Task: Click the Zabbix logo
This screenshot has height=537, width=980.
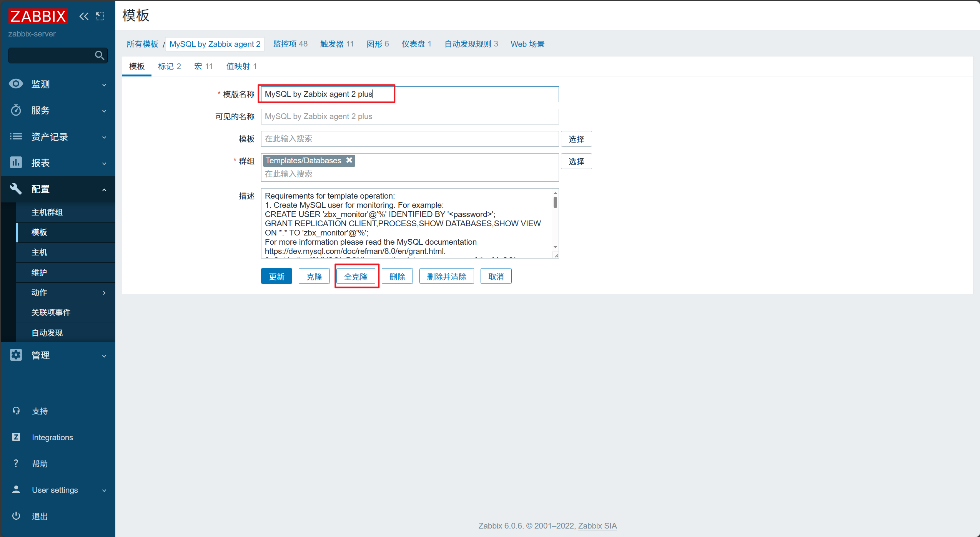Action: (x=38, y=16)
